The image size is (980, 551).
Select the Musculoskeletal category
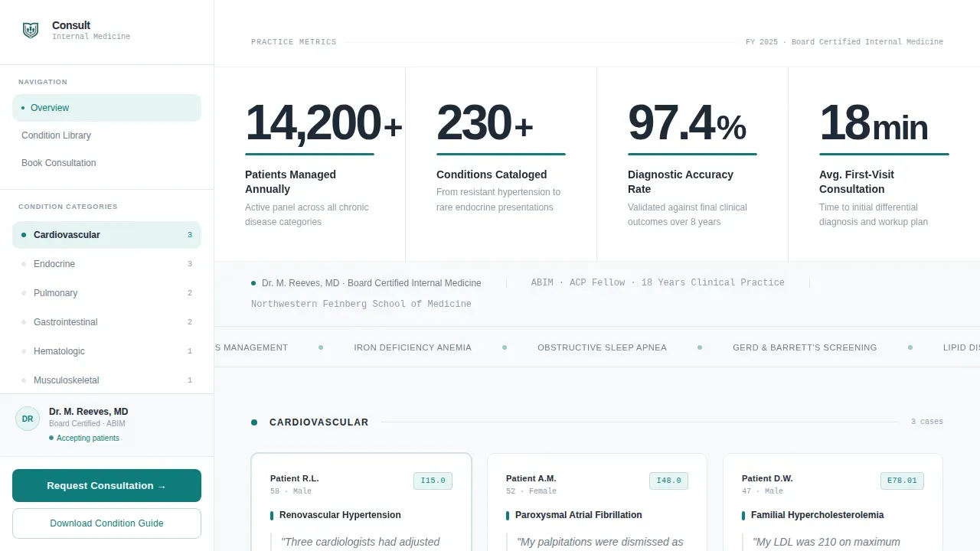[106, 380]
